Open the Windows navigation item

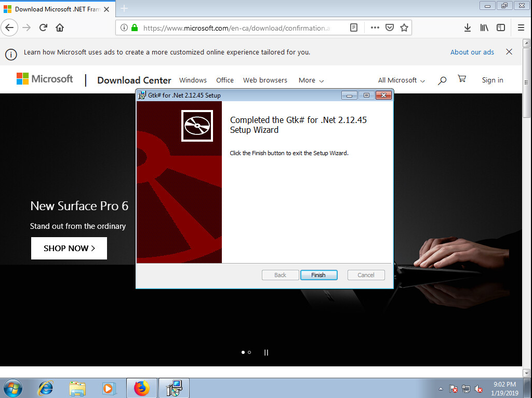(193, 80)
